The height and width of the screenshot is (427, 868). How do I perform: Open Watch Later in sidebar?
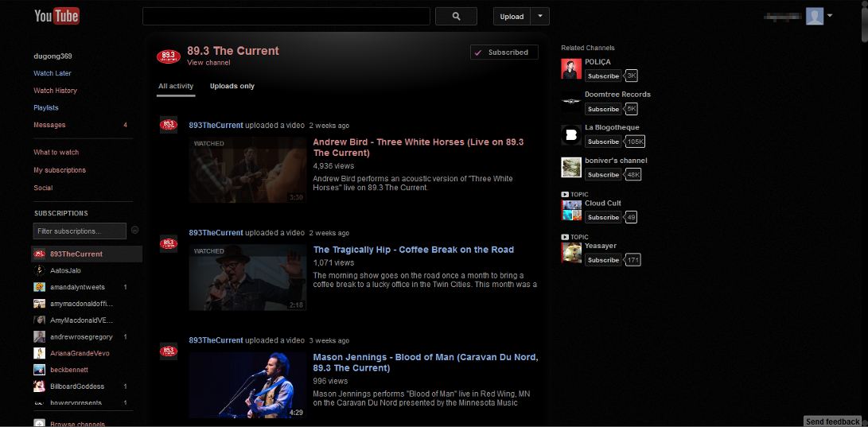53,73
